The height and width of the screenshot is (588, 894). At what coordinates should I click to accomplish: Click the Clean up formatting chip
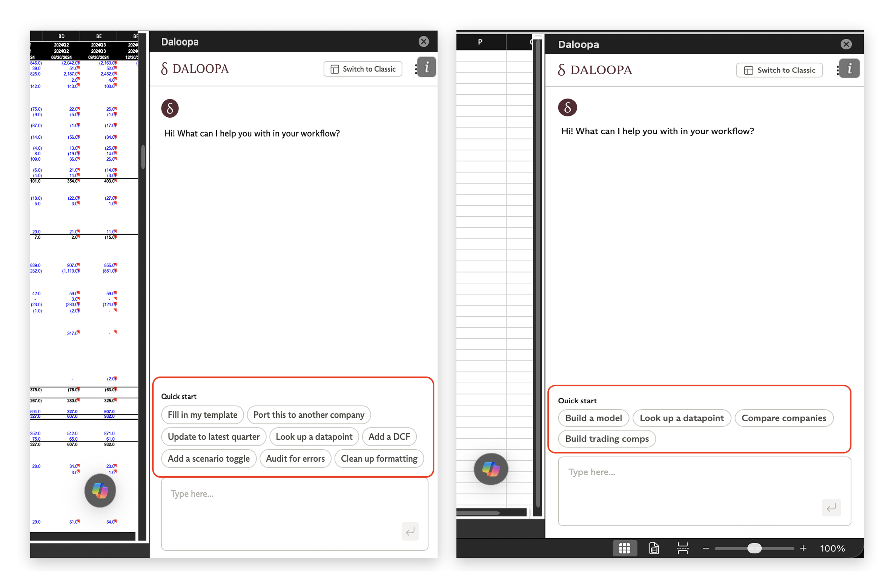coord(379,458)
